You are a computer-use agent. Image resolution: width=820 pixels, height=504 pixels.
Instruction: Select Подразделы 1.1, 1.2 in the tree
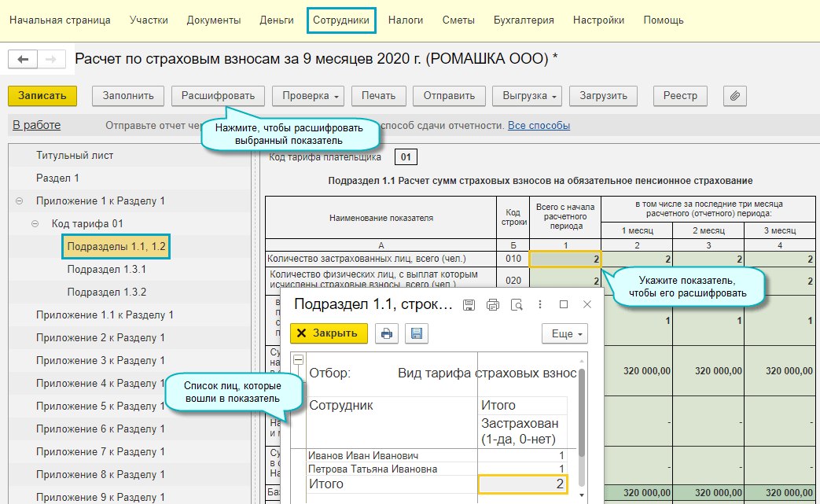pyautogui.click(x=116, y=247)
